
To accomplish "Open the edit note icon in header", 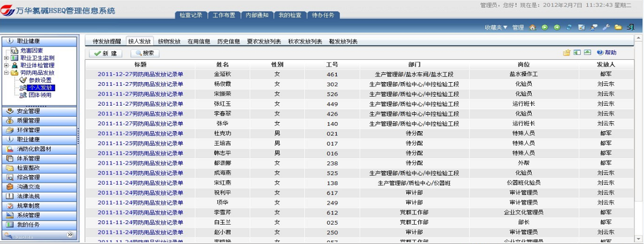I will pyautogui.click(x=581, y=28).
